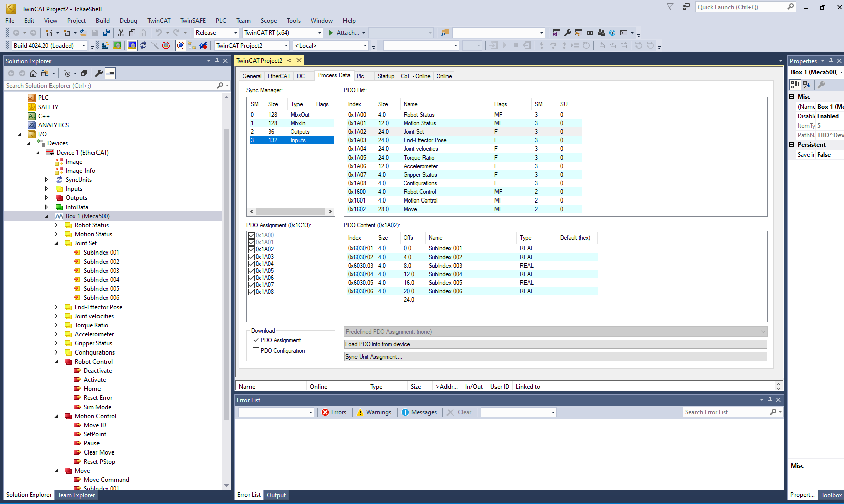Open the PLC menu
This screenshot has width=844, height=504.
pyautogui.click(x=221, y=21)
